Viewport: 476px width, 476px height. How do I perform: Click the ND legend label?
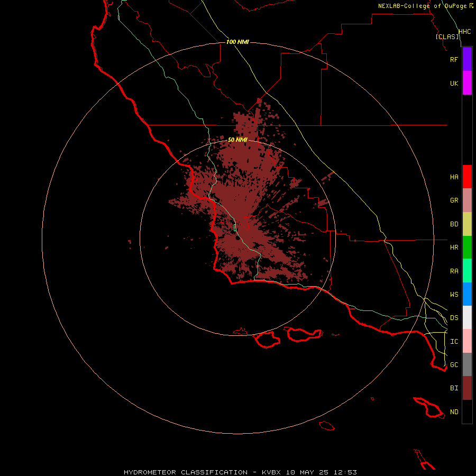pos(454,412)
